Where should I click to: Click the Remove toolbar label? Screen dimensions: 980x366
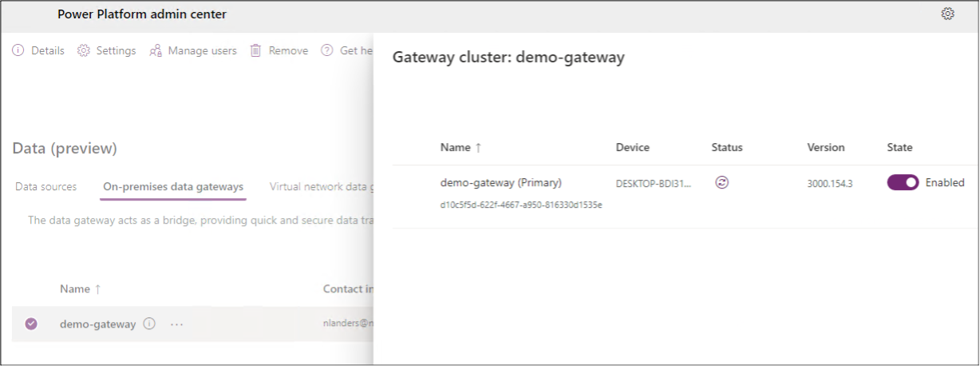pos(288,50)
